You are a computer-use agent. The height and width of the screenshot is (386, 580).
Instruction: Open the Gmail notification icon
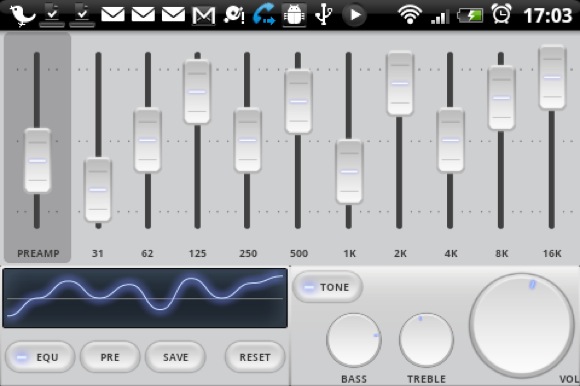click(204, 16)
